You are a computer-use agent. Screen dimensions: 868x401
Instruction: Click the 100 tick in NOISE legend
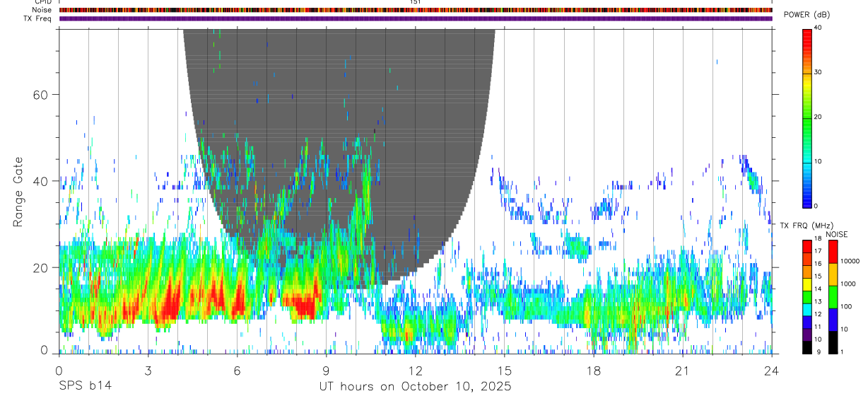click(x=846, y=306)
